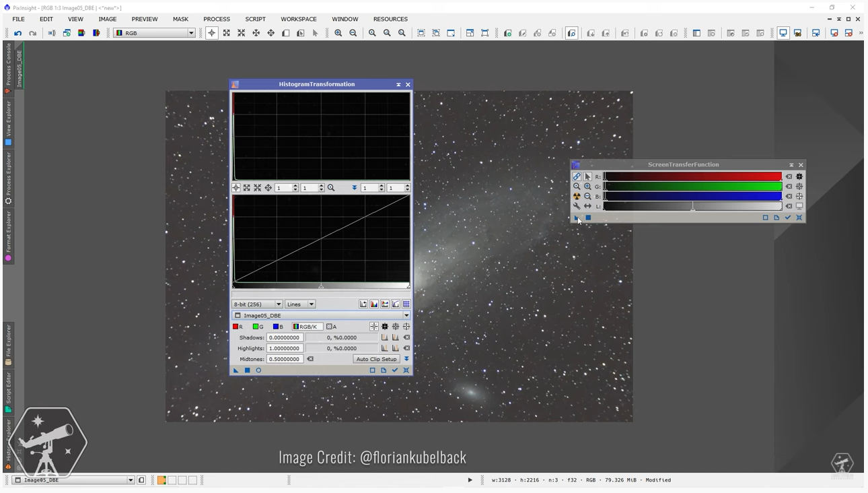This screenshot has height=493, width=868.
Task: Select the Pan (crossed arrows) tool in toolbar
Action: pos(271,33)
